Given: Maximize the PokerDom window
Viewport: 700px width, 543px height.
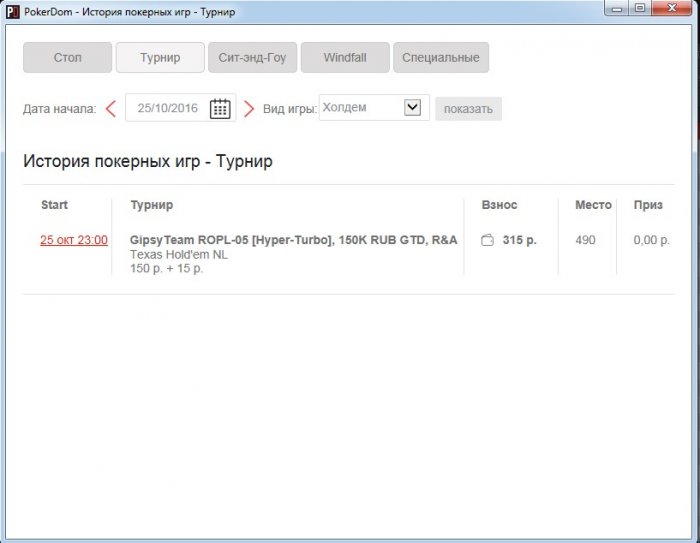Looking at the screenshot, I should (640, 8).
